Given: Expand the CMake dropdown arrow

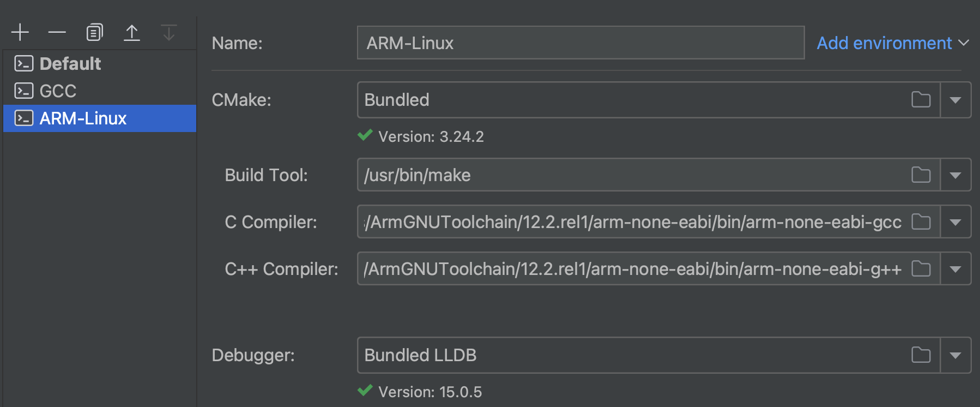Looking at the screenshot, I should coord(955,100).
